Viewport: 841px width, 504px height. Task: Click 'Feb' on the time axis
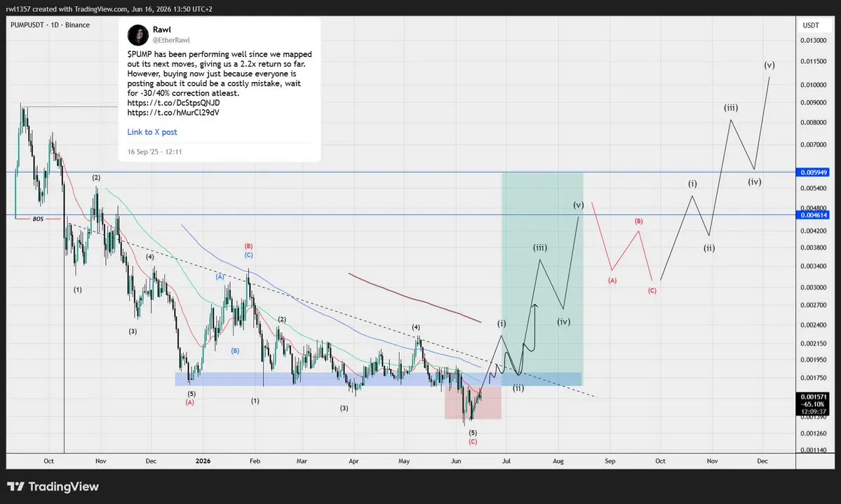(x=255, y=461)
